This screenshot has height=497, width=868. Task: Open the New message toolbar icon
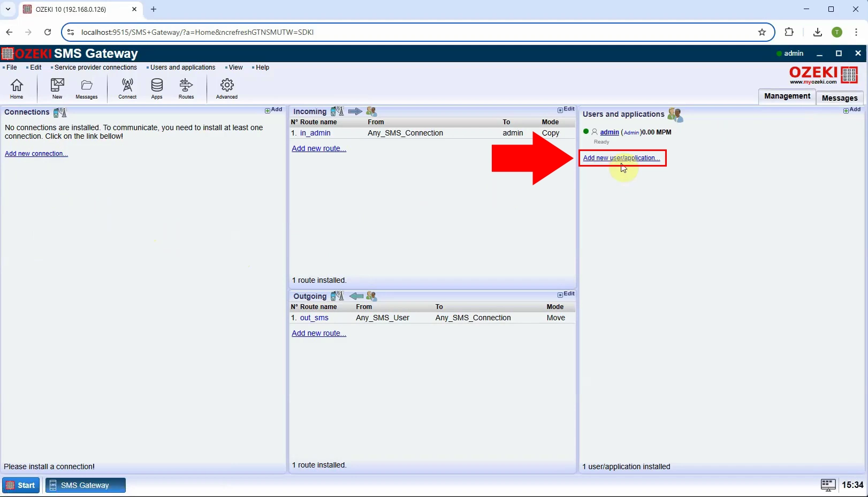click(x=57, y=88)
